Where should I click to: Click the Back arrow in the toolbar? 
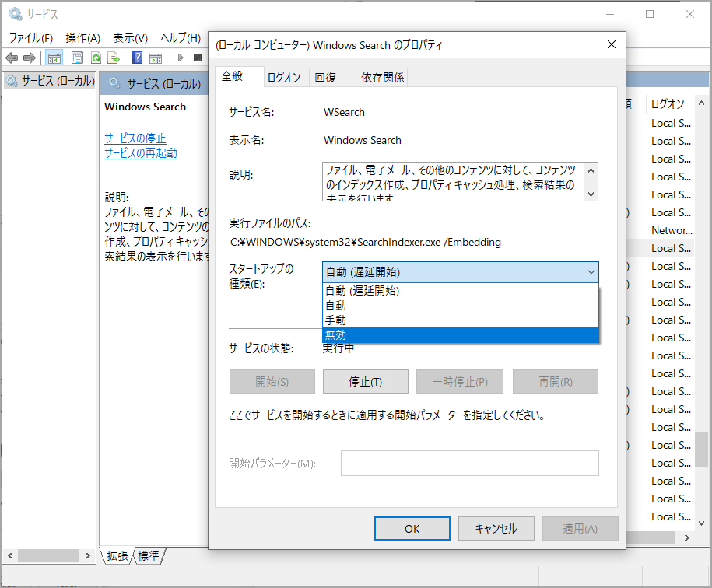(12, 58)
